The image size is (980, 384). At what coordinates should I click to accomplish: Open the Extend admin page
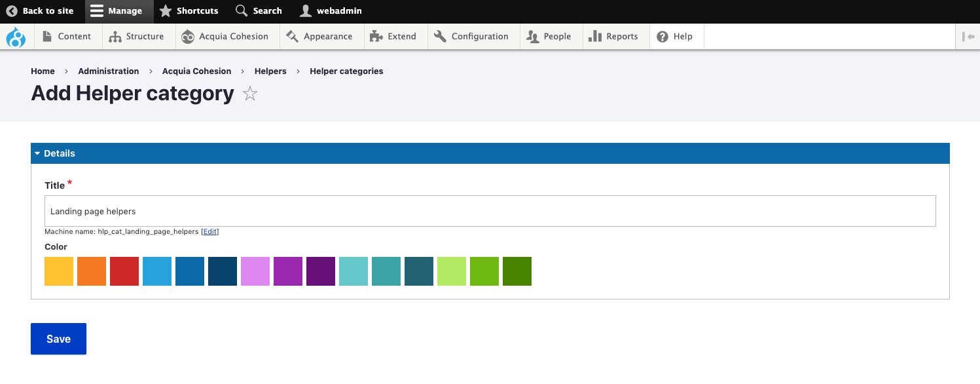click(393, 37)
